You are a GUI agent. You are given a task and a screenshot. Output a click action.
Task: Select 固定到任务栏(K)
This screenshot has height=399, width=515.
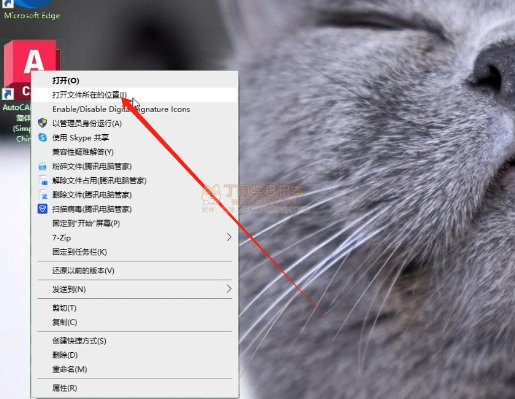click(x=134, y=252)
